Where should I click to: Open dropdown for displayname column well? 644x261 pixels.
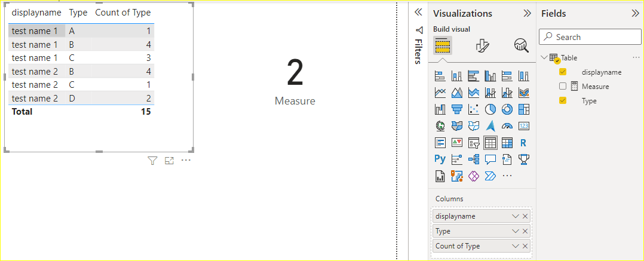516,216
